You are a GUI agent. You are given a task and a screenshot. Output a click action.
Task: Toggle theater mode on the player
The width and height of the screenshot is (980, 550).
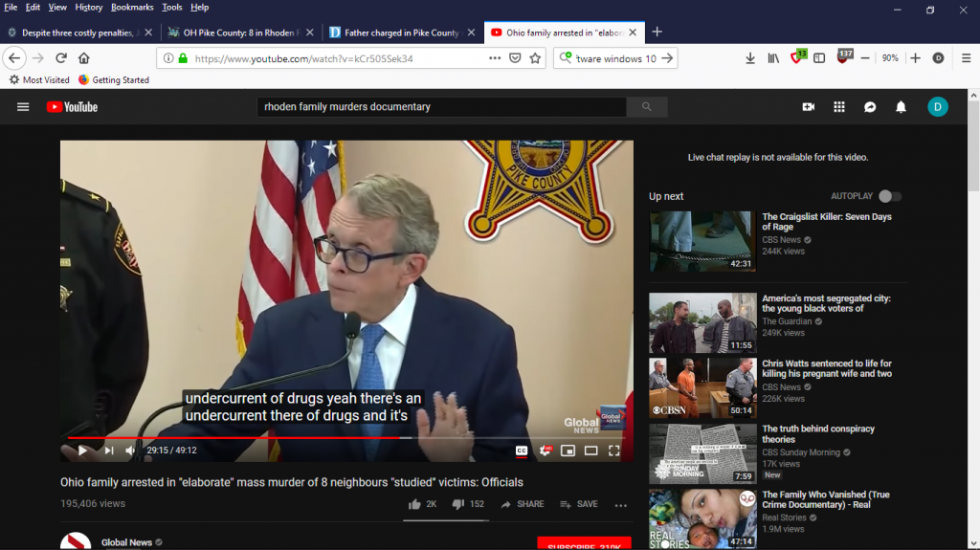[590, 451]
